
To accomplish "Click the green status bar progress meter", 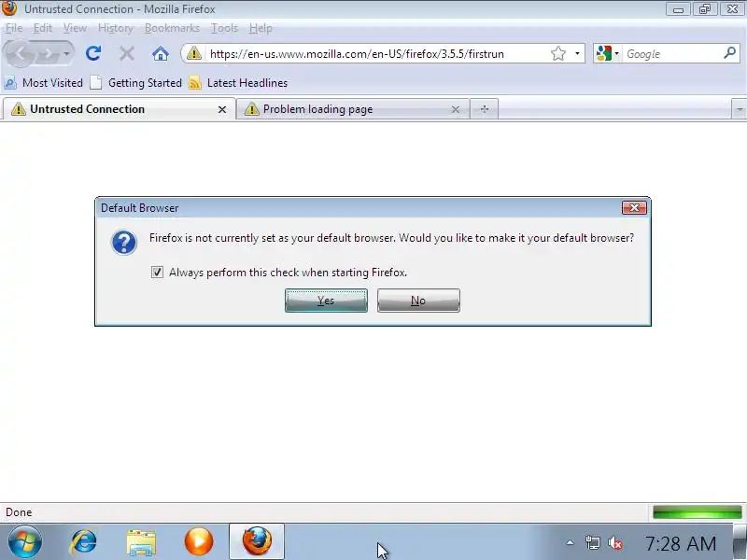I will point(697,512).
